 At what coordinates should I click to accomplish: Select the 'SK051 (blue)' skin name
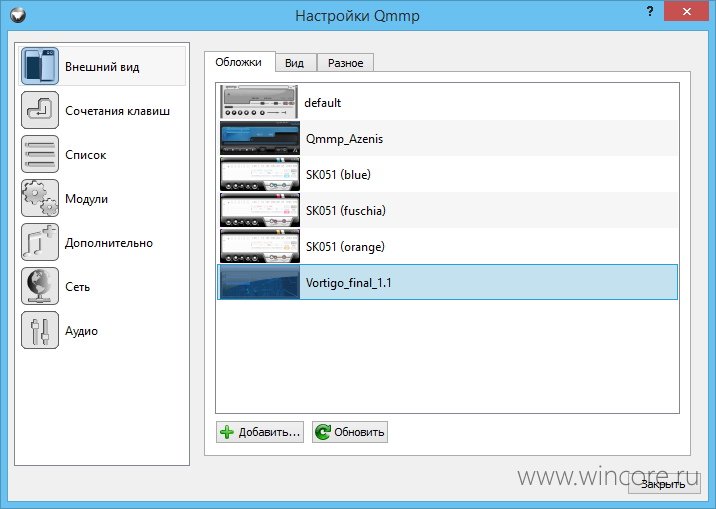click(x=338, y=174)
